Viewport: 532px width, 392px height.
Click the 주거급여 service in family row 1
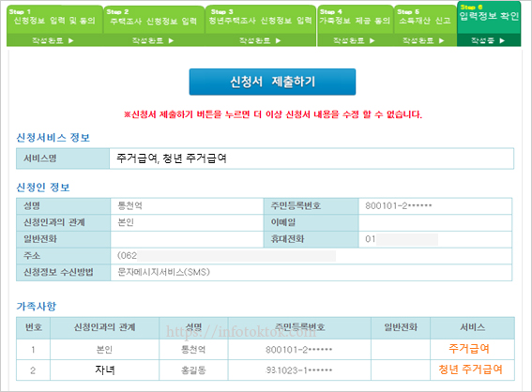point(469,349)
